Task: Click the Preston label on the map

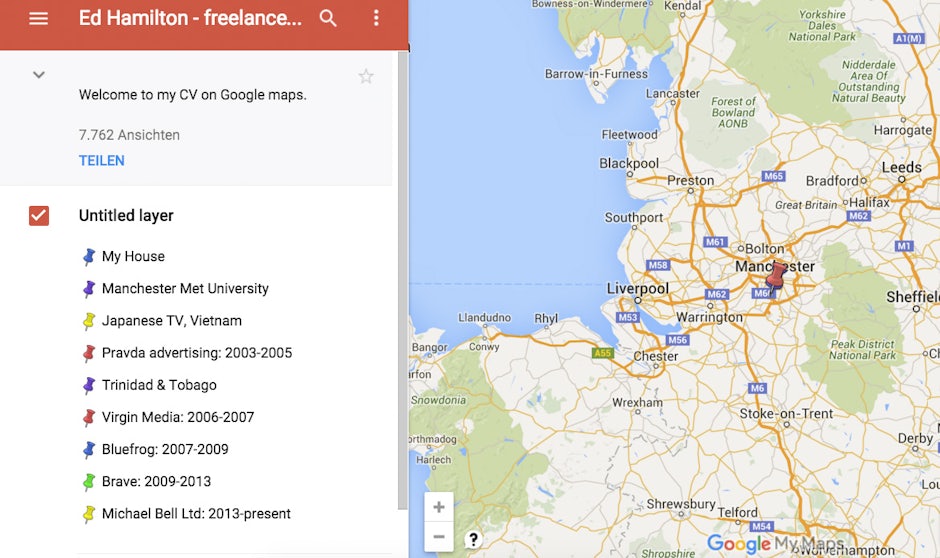Action: (691, 180)
